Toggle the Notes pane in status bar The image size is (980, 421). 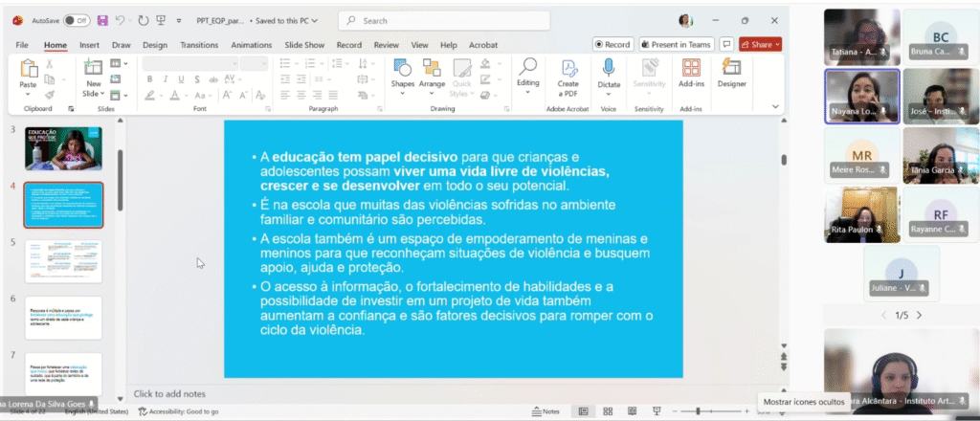click(546, 411)
